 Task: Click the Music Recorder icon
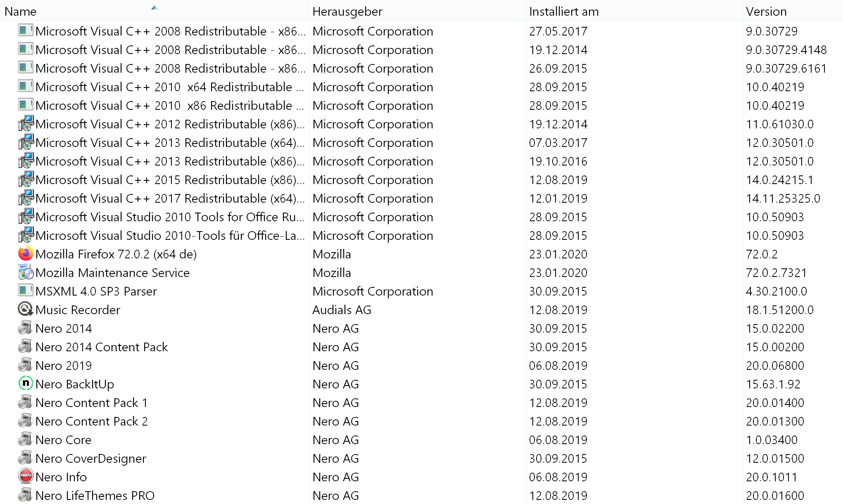pyautogui.click(x=26, y=310)
